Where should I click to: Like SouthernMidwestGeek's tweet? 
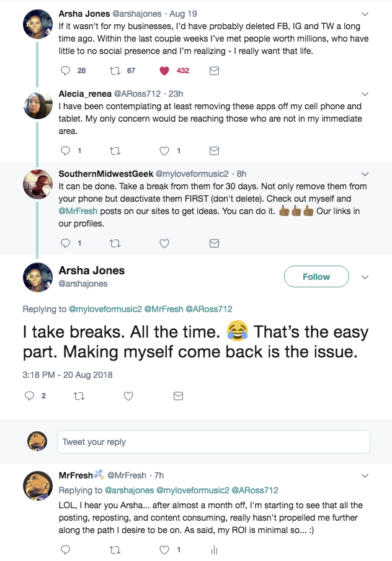click(164, 243)
